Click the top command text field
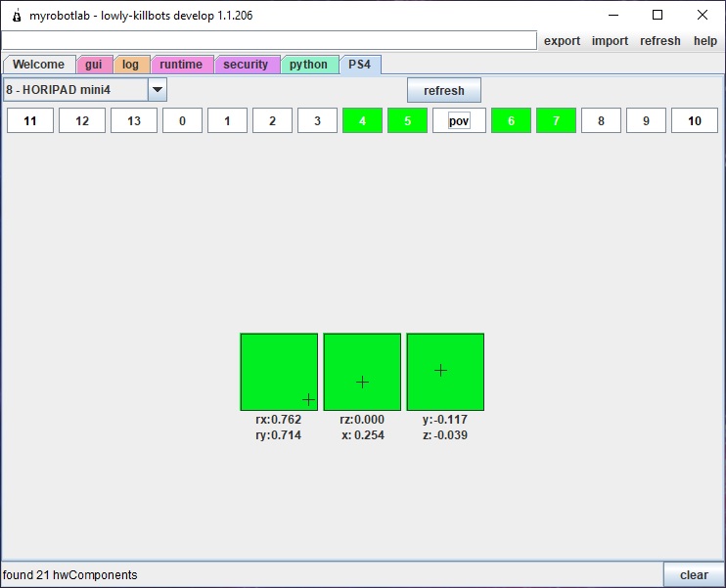This screenshot has width=726, height=588. click(x=269, y=40)
